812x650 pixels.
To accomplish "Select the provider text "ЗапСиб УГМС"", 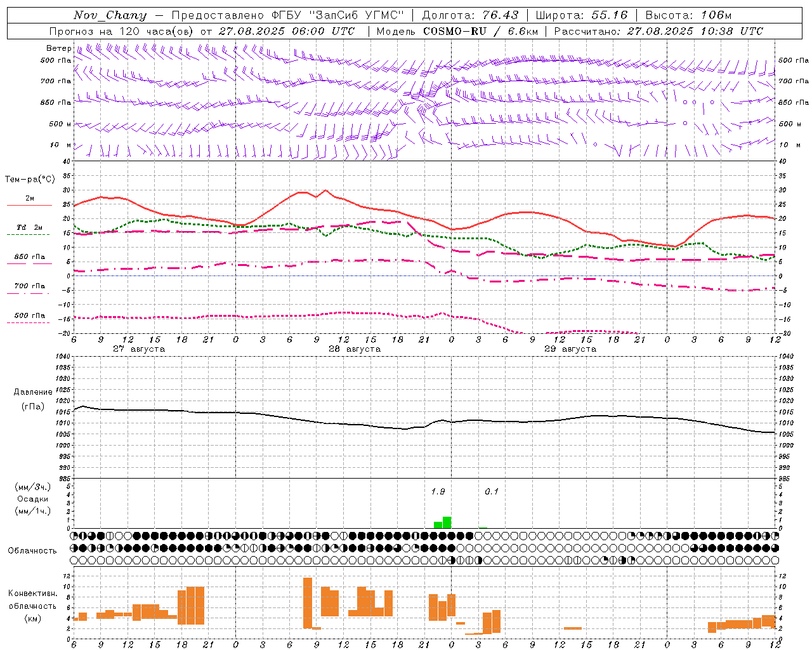I will [x=358, y=15].
